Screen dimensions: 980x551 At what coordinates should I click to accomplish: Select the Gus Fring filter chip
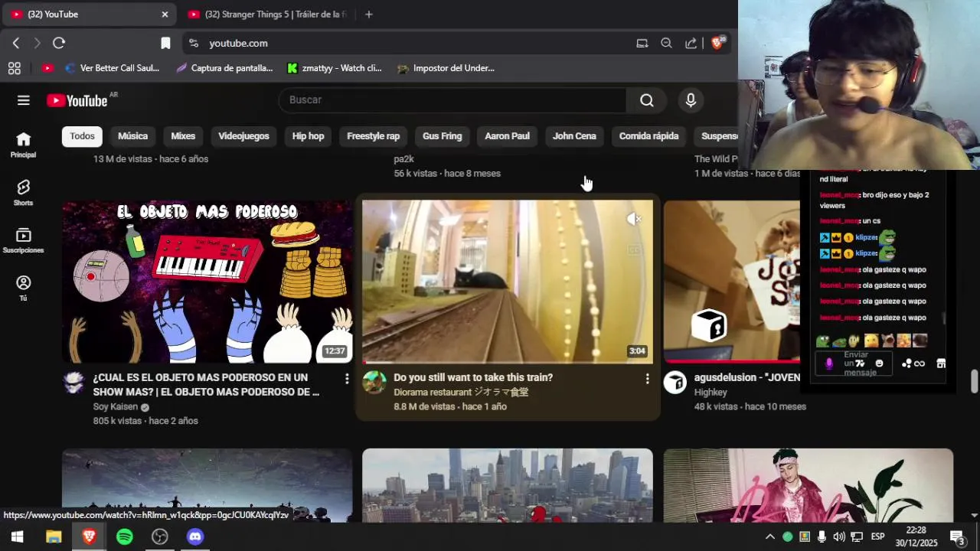[442, 136]
